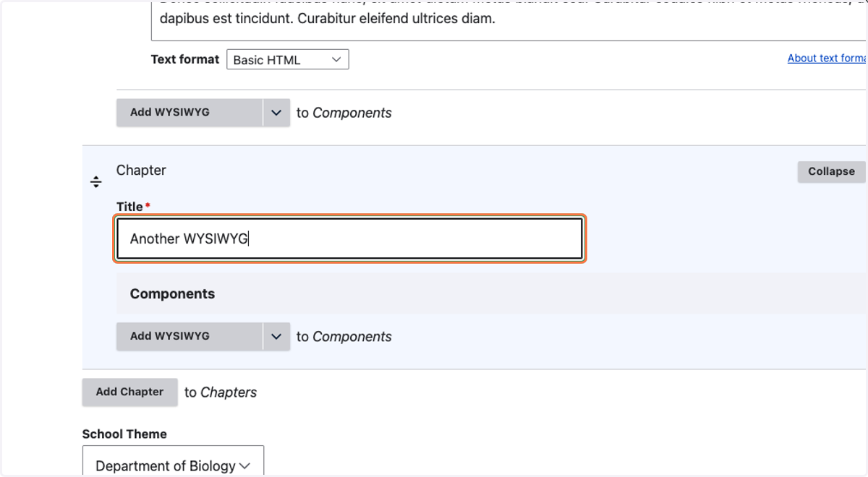Image resolution: width=868 pixels, height=477 pixels.
Task: Click the Chapter label text
Action: [141, 170]
